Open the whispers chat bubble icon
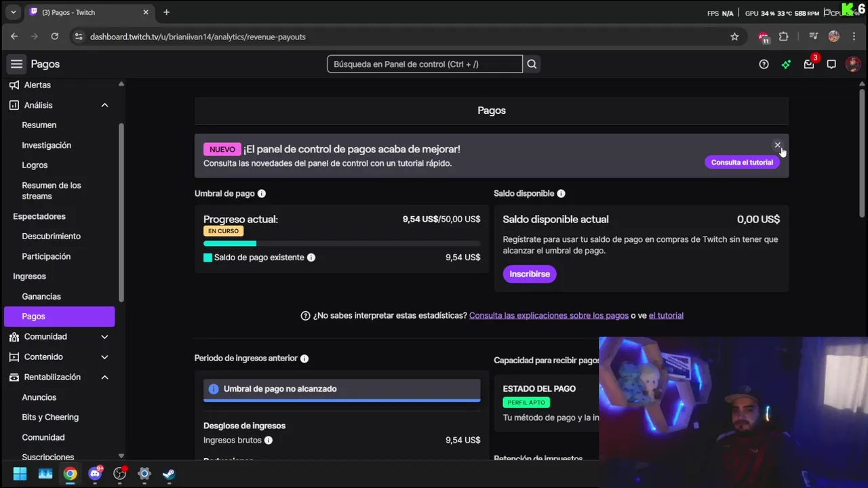The width and height of the screenshot is (868, 488). pos(831,64)
